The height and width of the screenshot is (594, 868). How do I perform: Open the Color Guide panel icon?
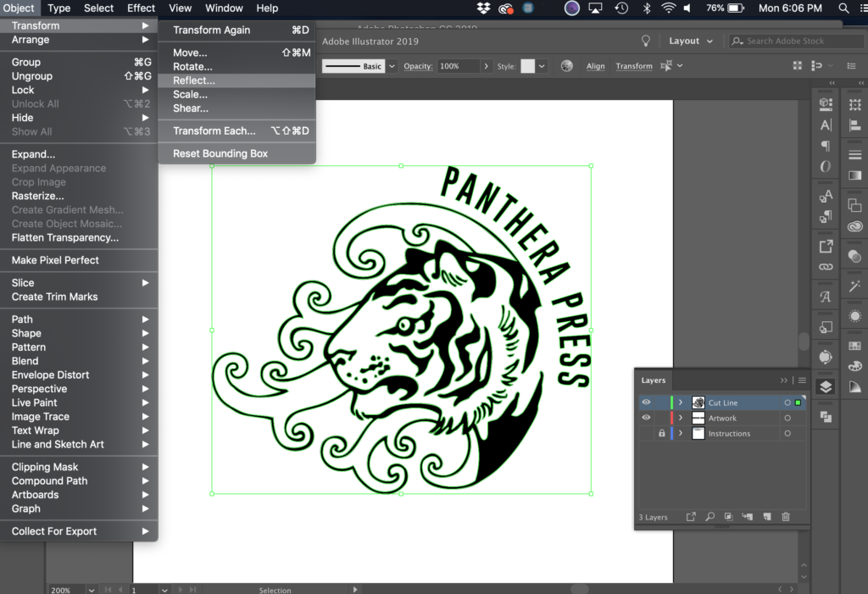pyautogui.click(x=854, y=387)
